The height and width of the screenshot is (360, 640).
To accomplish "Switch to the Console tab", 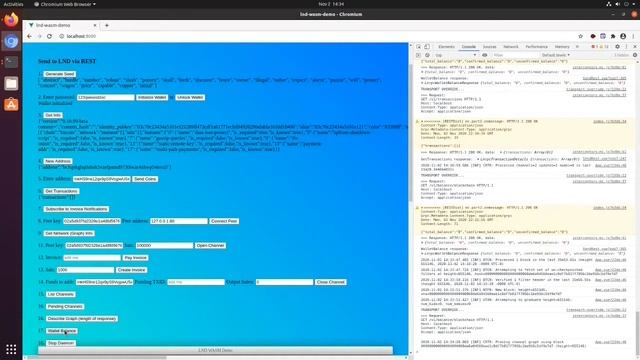I will (x=469, y=47).
